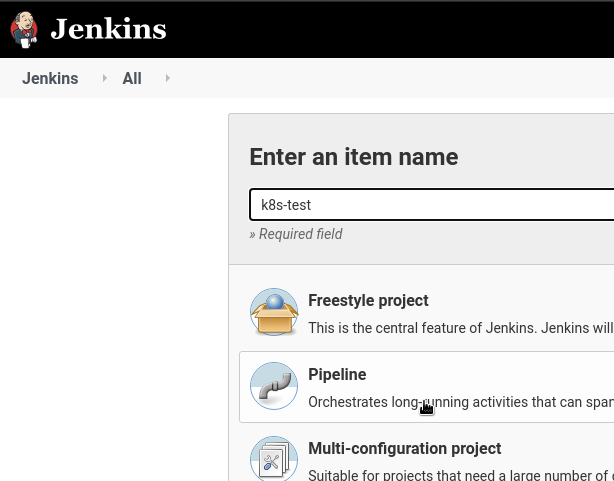
Task: Choose the Freestyle project title
Action: 368,300
